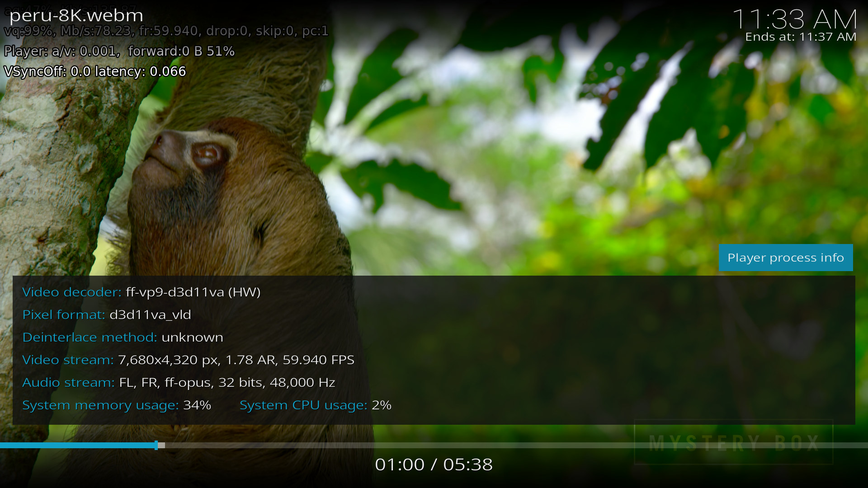Click the unplayed part of the progress bar
868x488 pixels.
coord(515,445)
